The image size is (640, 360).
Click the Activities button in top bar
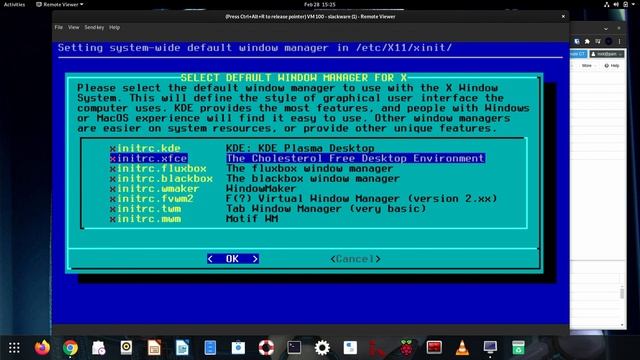(x=14, y=4)
